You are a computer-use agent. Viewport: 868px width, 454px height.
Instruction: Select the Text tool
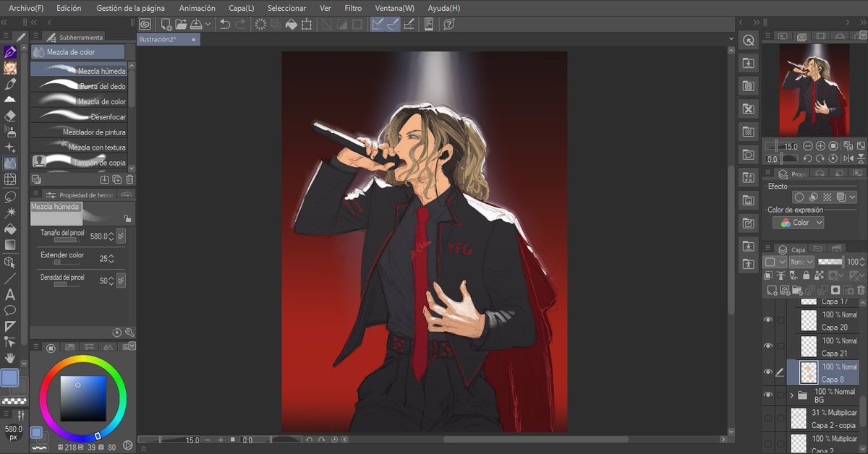tap(10, 294)
